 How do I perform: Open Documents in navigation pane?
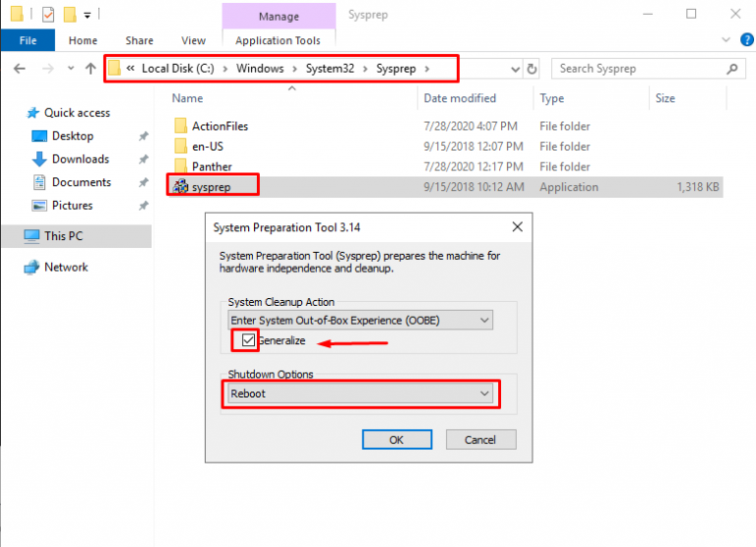click(x=82, y=182)
